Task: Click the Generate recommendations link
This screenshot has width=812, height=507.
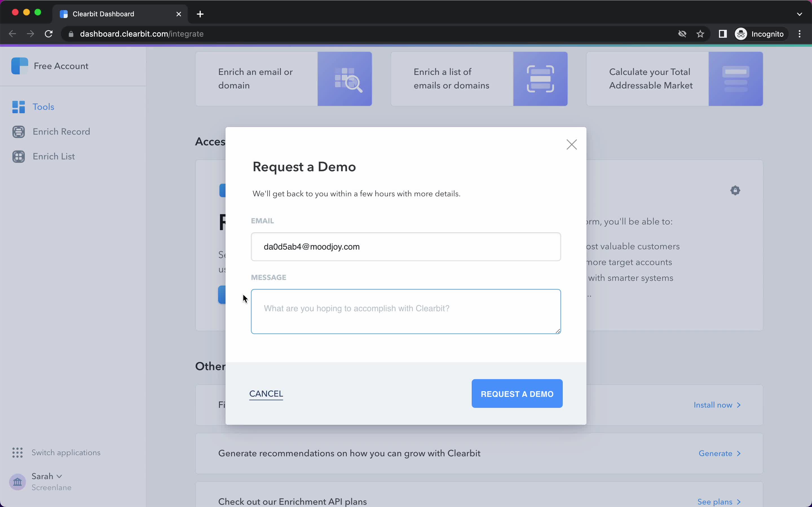Action: tap(720, 453)
